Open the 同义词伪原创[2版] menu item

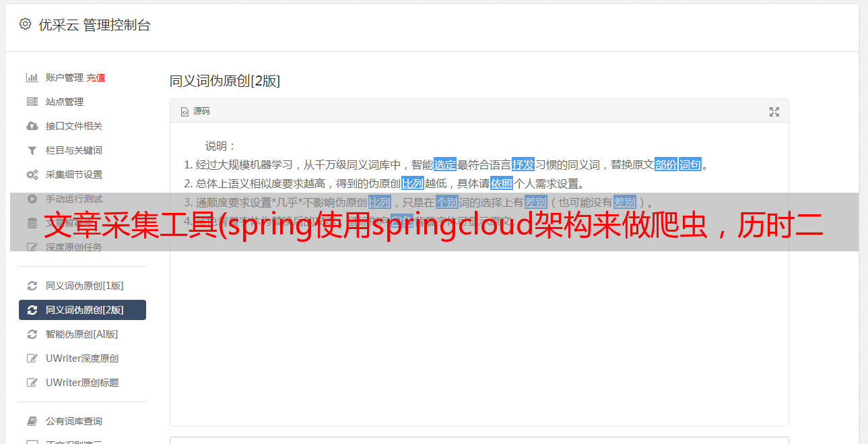coord(82,310)
